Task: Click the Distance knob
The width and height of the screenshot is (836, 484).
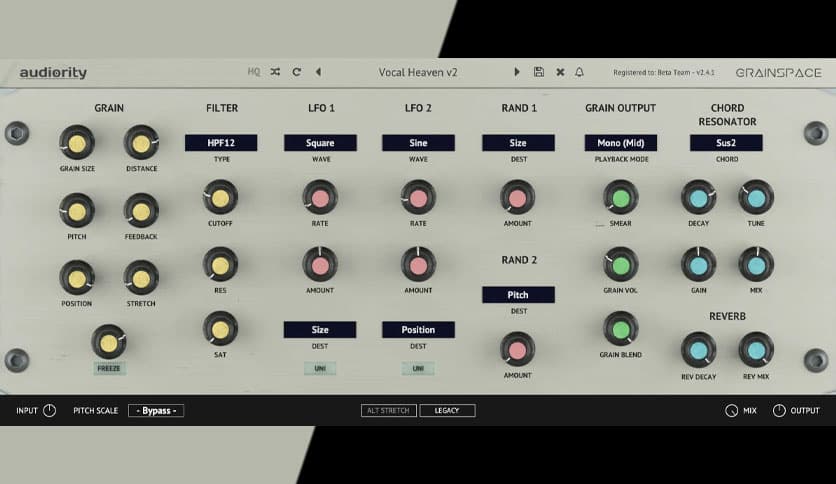Action: click(x=141, y=143)
